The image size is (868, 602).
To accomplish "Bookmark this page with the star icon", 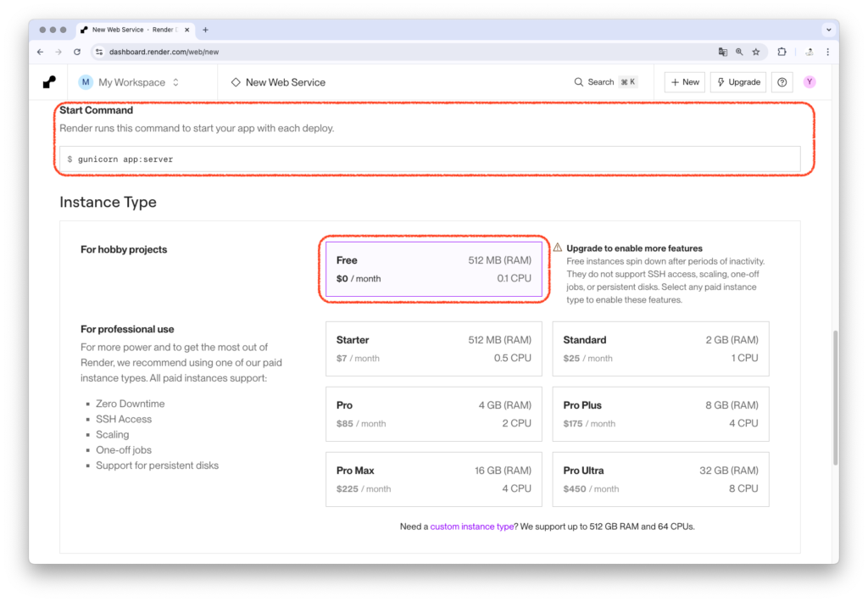I will pyautogui.click(x=755, y=52).
